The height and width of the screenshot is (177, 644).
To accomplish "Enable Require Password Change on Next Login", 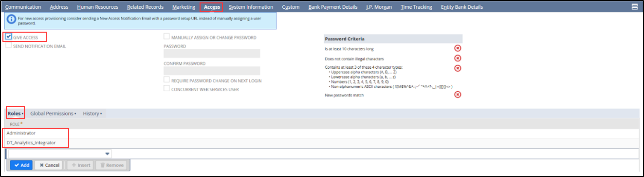I will 167,80.
